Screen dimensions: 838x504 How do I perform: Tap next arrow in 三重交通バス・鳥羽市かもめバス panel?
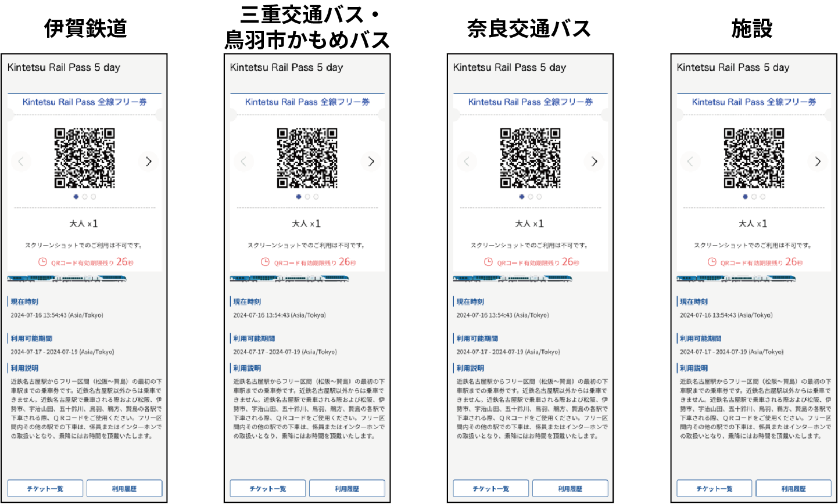(371, 161)
